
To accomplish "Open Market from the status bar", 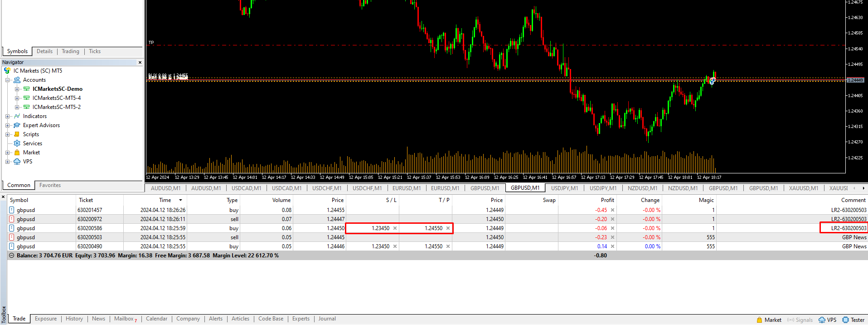I will (769, 320).
